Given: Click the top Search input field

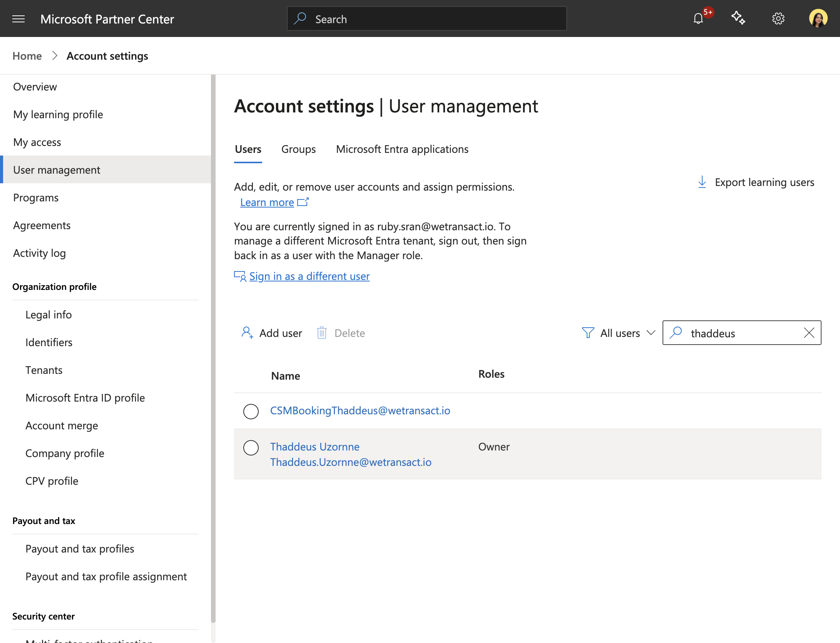Looking at the screenshot, I should tap(427, 18).
